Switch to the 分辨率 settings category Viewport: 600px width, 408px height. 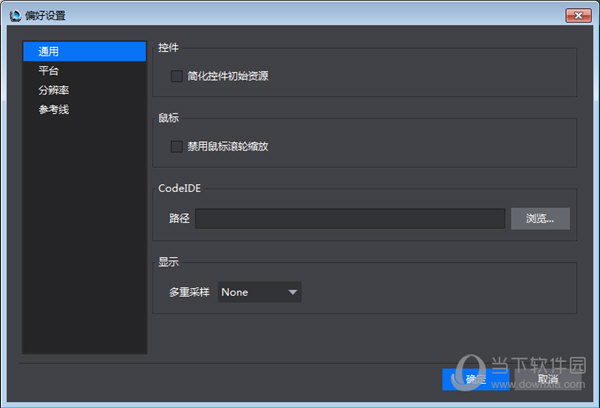85,90
